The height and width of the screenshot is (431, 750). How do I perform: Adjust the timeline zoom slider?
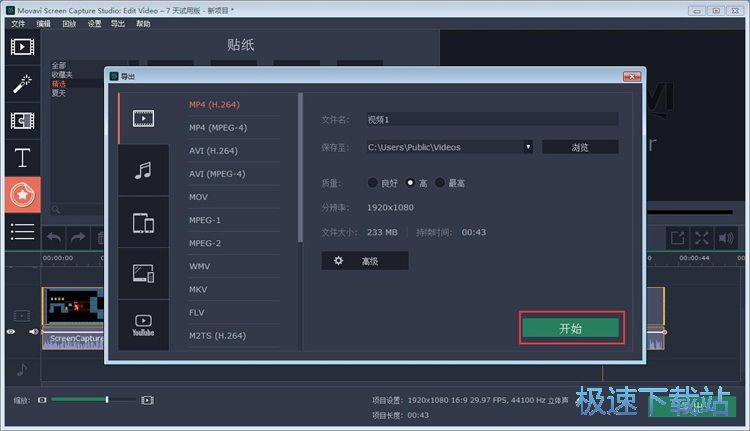pyautogui.click(x=107, y=399)
